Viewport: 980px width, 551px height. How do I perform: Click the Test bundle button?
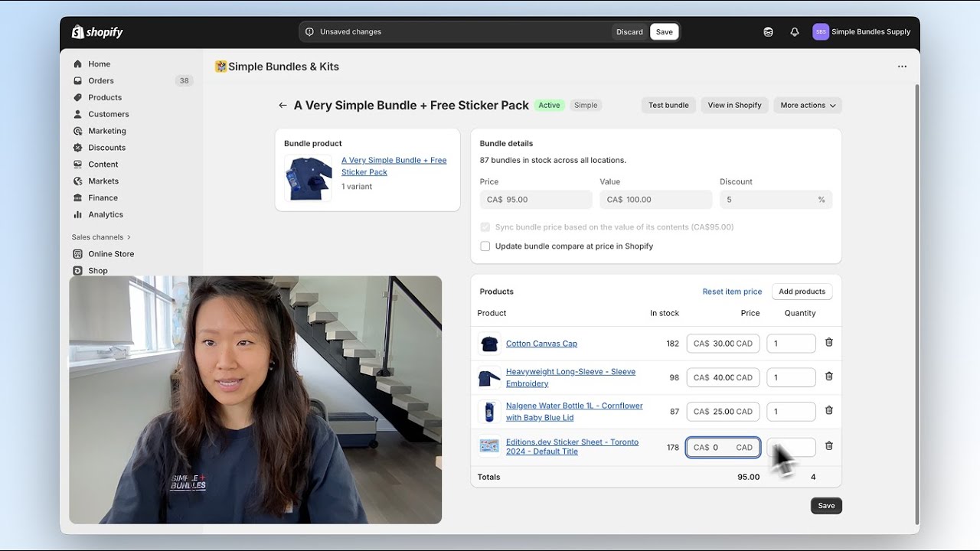[x=668, y=106]
